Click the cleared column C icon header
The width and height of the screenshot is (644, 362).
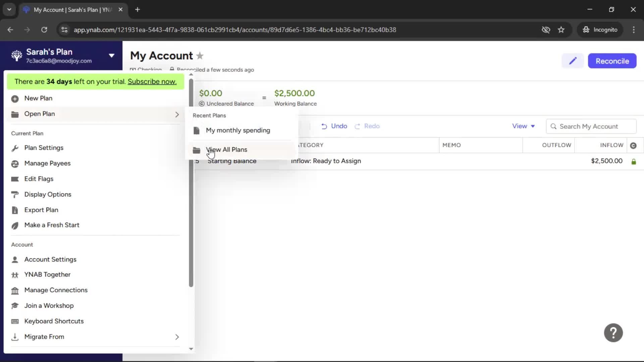(x=633, y=145)
